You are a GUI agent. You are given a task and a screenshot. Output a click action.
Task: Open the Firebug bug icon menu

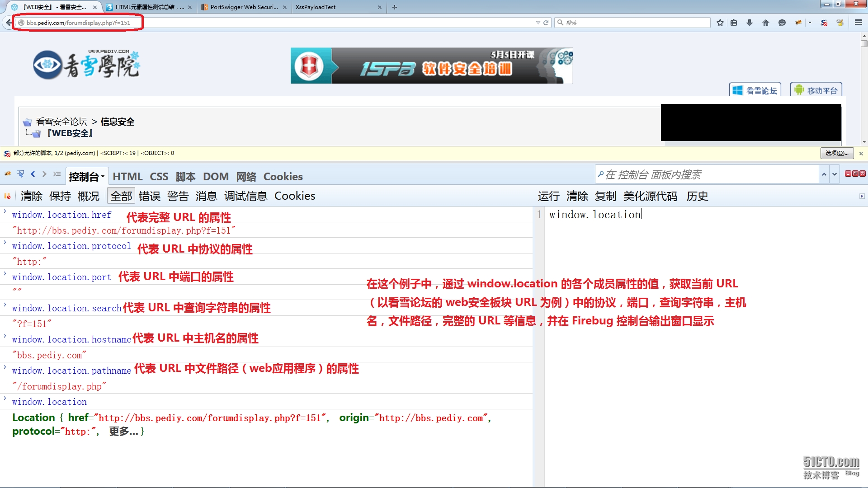(8, 174)
